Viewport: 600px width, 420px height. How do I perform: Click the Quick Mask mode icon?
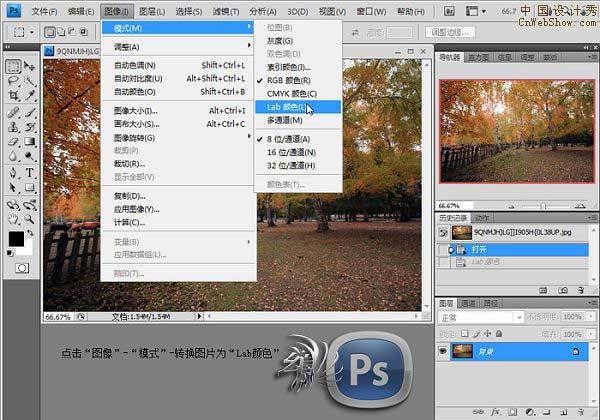tap(21, 268)
